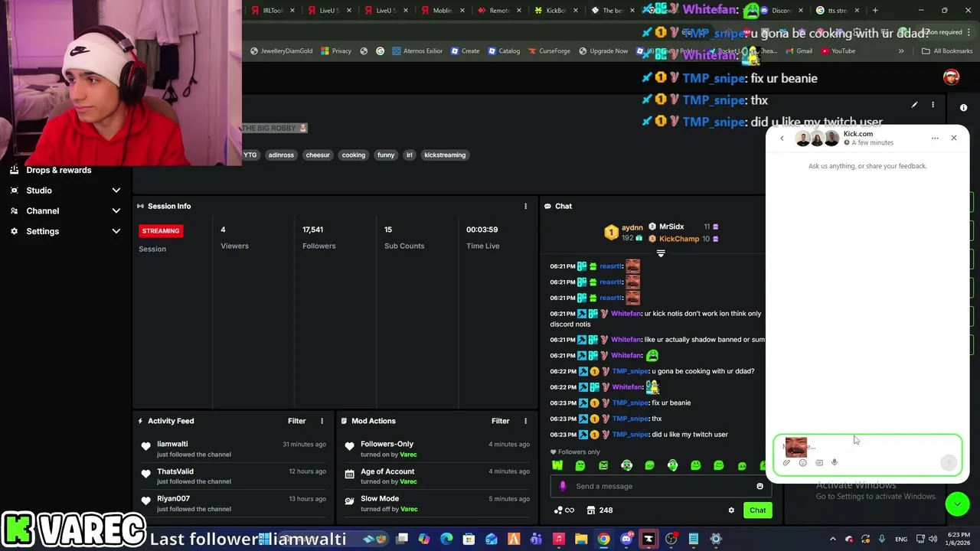Click the cooking stream tag
The height and width of the screenshot is (551, 980).
pyautogui.click(x=353, y=155)
